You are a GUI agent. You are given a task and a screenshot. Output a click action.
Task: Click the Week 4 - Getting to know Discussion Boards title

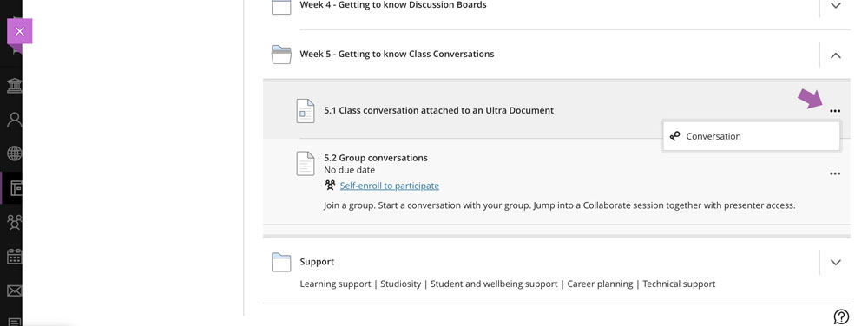pyautogui.click(x=393, y=5)
